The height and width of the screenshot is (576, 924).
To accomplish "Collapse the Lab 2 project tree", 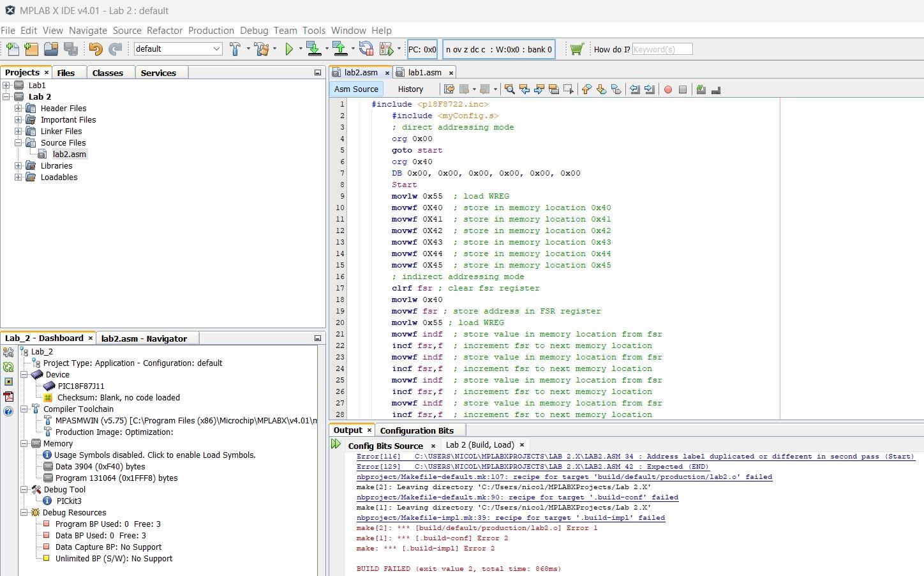I will click(6, 96).
